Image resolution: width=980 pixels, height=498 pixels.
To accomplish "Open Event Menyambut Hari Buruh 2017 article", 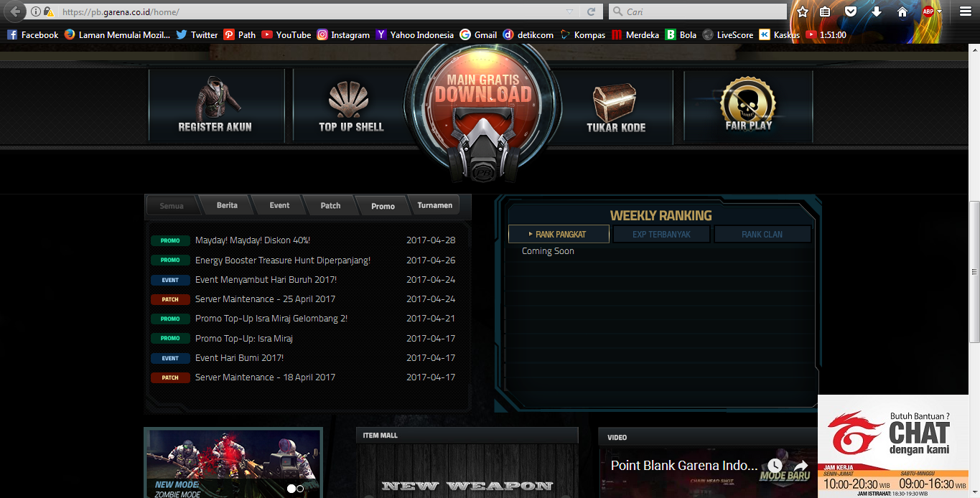I will click(x=266, y=280).
